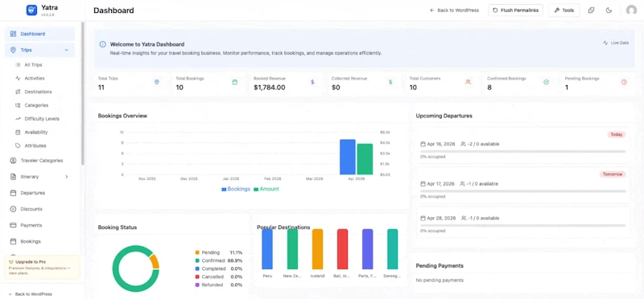644x299 pixels.
Task: Open Availability submenu item
Action: click(36, 133)
